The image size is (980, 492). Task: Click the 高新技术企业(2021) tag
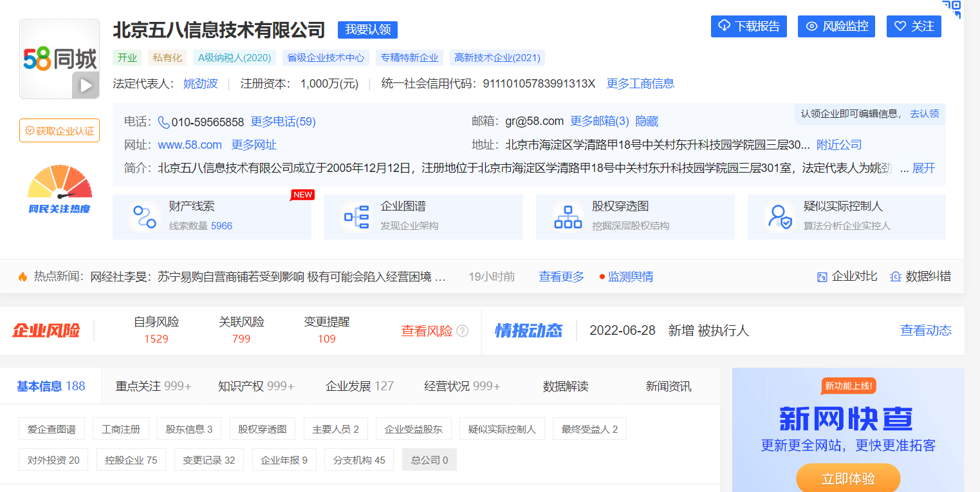[x=497, y=57]
